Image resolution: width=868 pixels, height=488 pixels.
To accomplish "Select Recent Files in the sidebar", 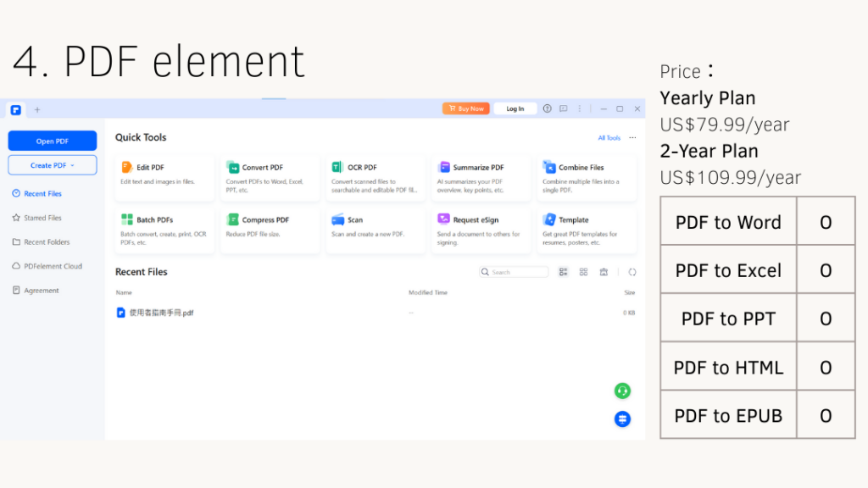I will 37,194.
